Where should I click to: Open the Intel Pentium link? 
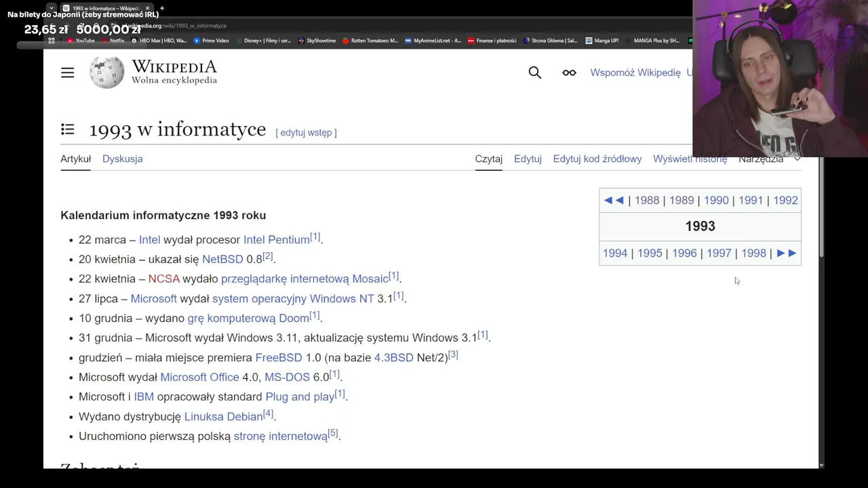click(276, 240)
